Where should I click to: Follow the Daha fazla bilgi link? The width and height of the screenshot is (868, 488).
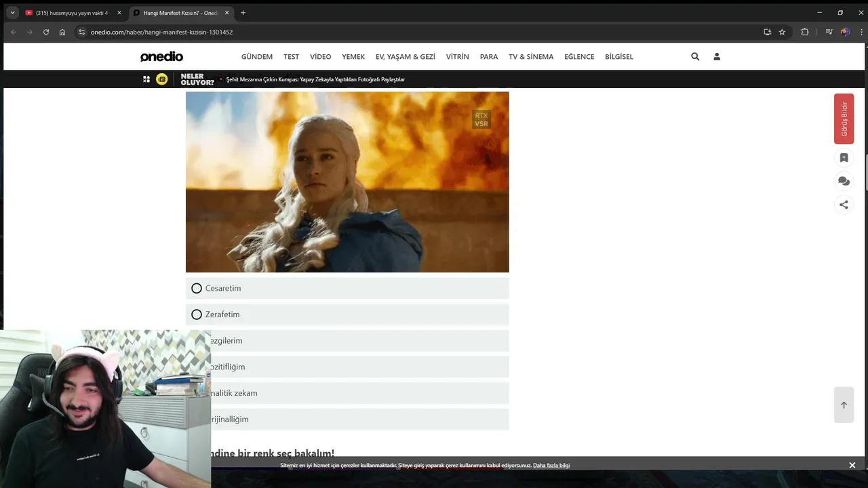click(x=551, y=466)
